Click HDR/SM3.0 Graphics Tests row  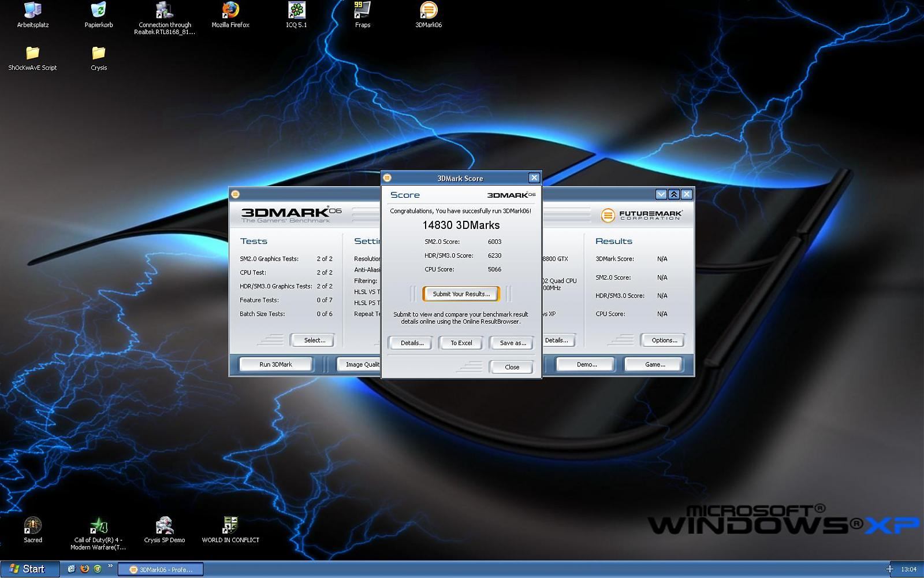pos(286,286)
